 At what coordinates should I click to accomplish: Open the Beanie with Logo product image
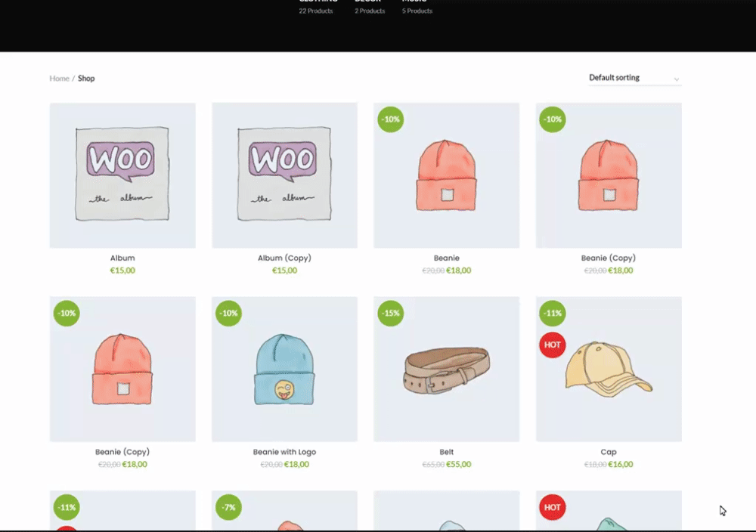(x=284, y=369)
